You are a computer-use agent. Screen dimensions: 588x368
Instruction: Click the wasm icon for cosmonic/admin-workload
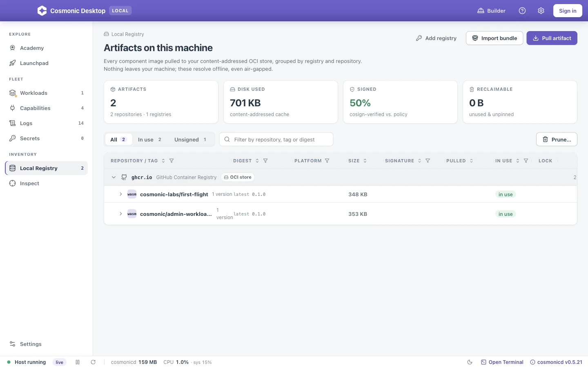(132, 214)
